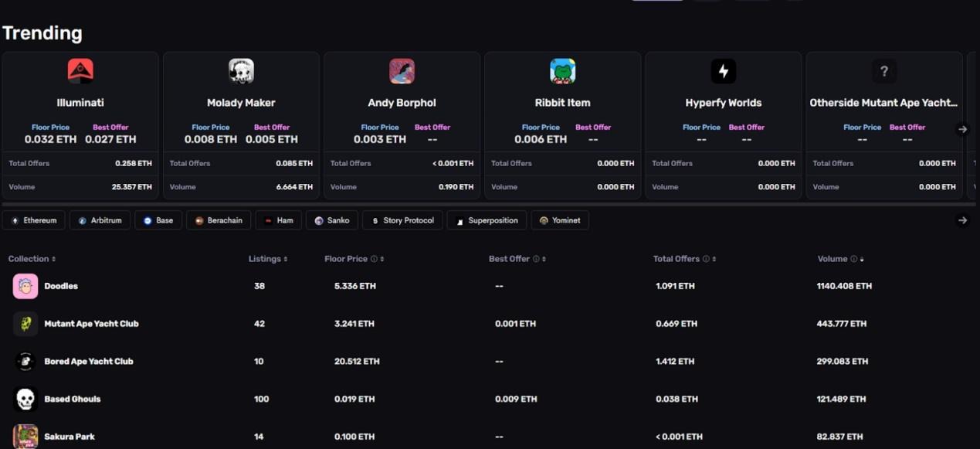Click the Otherside Mutant Ape question-mark icon

883,71
